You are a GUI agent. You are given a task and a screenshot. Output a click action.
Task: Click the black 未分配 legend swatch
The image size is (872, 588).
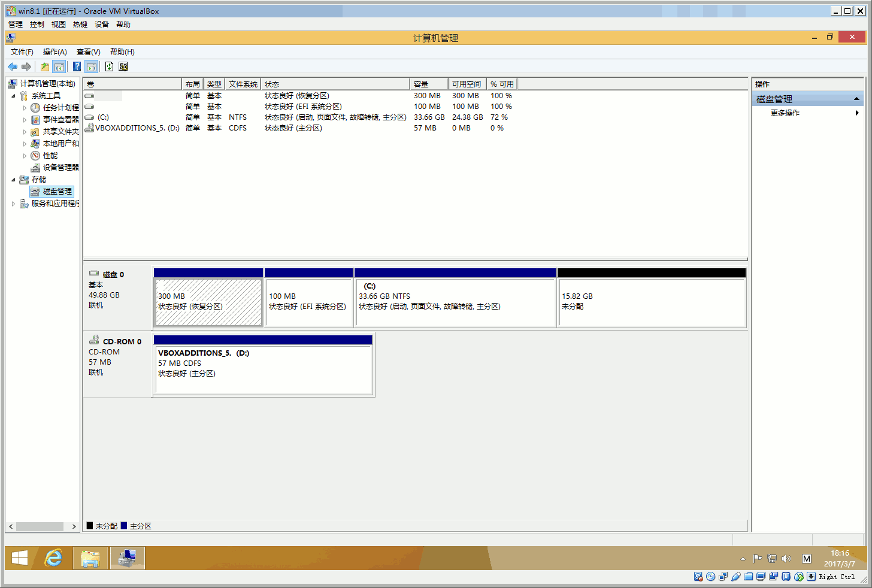(90, 526)
